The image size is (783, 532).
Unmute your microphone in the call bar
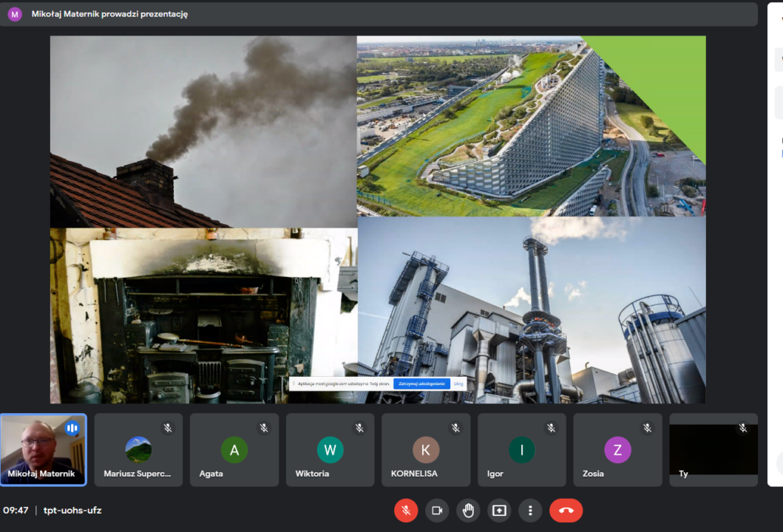coord(406,511)
